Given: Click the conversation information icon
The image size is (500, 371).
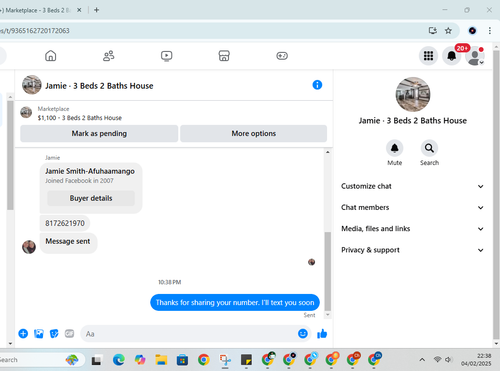Looking at the screenshot, I should pos(317,85).
